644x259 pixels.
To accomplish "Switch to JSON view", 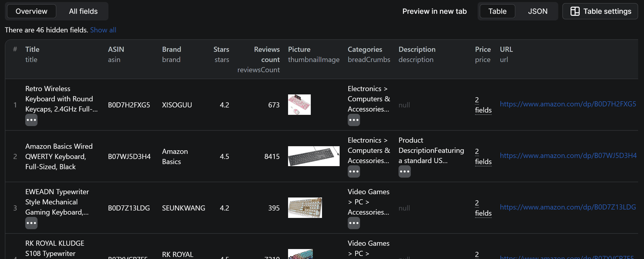I will pos(537,11).
